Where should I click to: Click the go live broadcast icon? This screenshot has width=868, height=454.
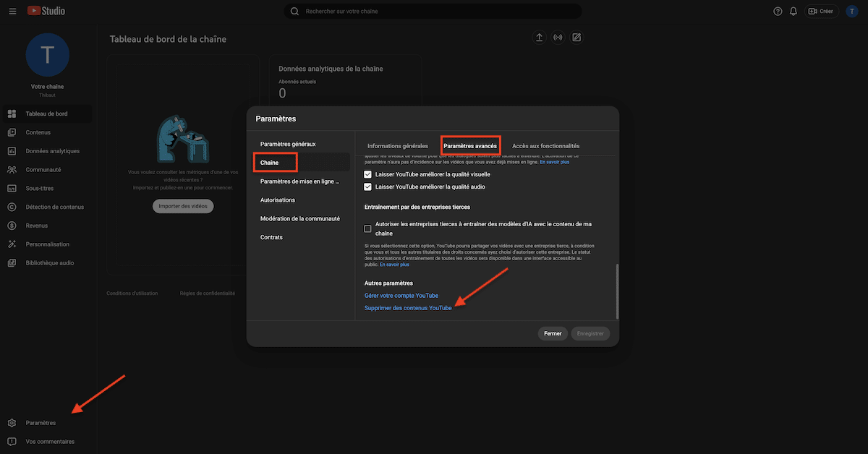558,38
